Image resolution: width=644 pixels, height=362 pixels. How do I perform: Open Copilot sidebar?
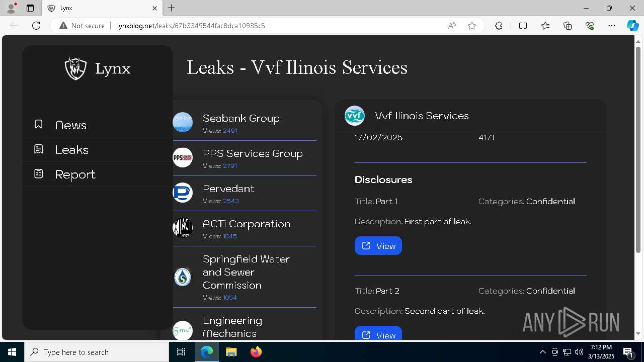pyautogui.click(x=632, y=26)
